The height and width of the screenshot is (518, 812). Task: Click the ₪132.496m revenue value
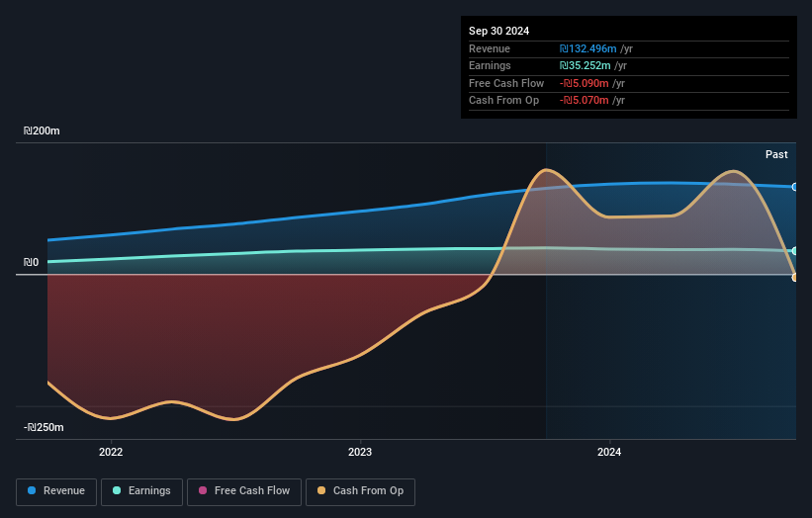pos(587,48)
